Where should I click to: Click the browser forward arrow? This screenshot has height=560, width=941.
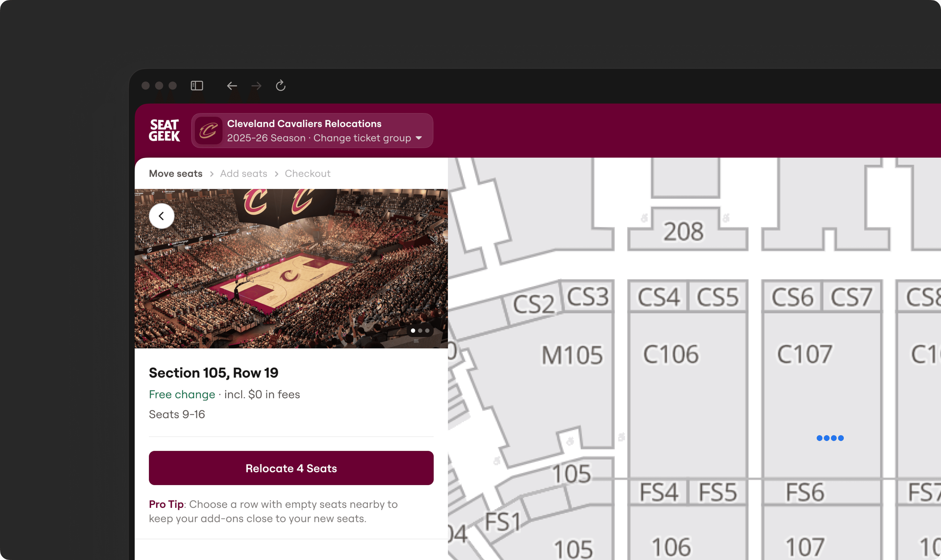256,86
